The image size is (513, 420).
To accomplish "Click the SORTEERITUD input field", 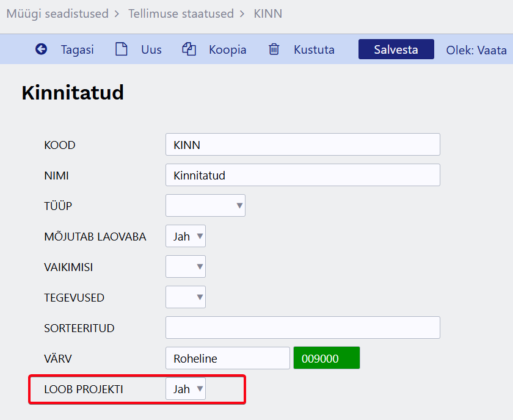I will coord(302,328).
